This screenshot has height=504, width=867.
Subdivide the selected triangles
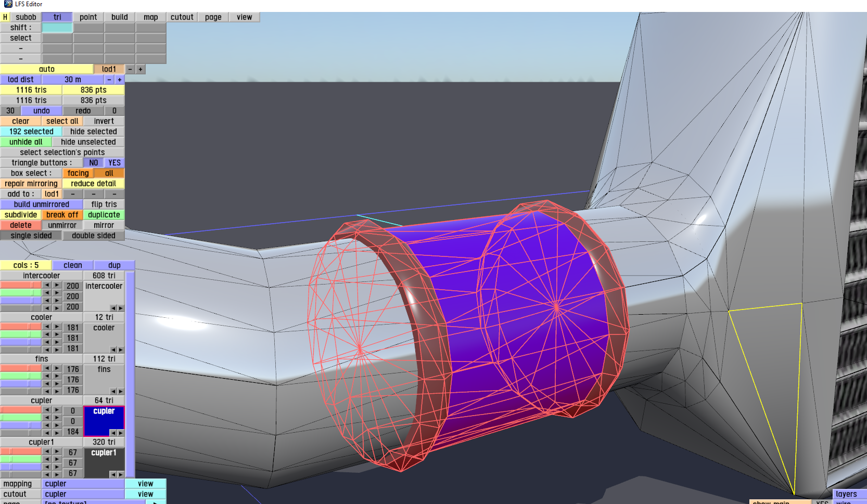(x=21, y=215)
